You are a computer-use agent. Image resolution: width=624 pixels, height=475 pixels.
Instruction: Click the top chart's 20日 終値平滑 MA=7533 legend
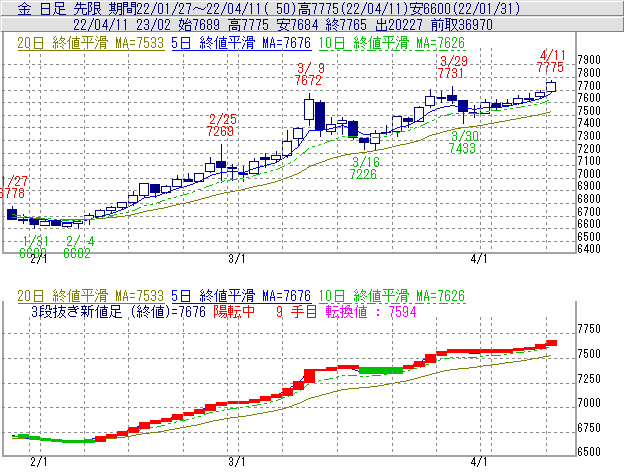click(x=91, y=43)
